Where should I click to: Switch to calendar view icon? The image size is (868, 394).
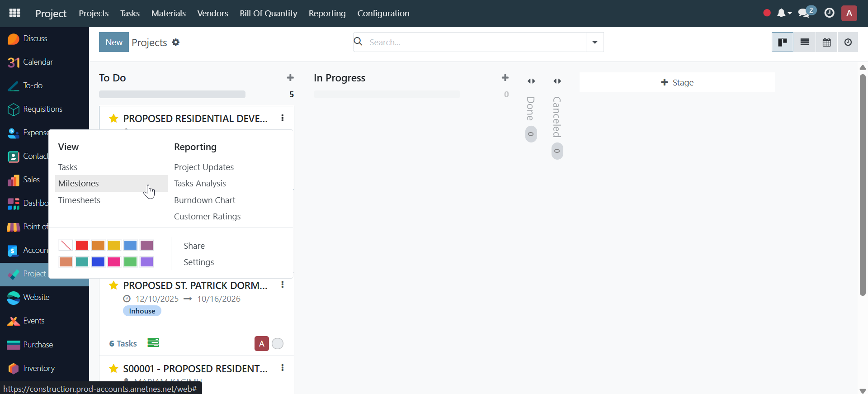[x=826, y=42]
